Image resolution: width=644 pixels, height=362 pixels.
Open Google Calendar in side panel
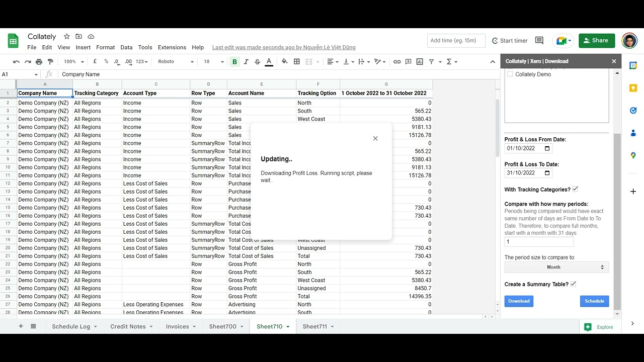point(633,65)
